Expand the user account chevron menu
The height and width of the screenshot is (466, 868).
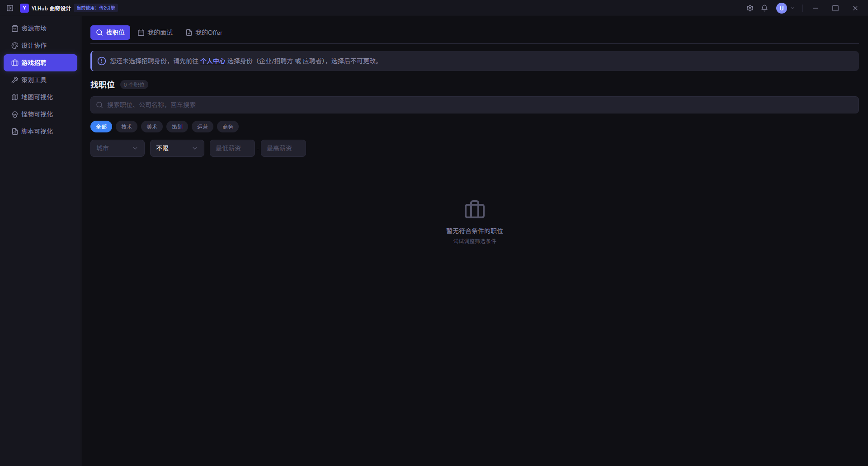[x=793, y=8]
